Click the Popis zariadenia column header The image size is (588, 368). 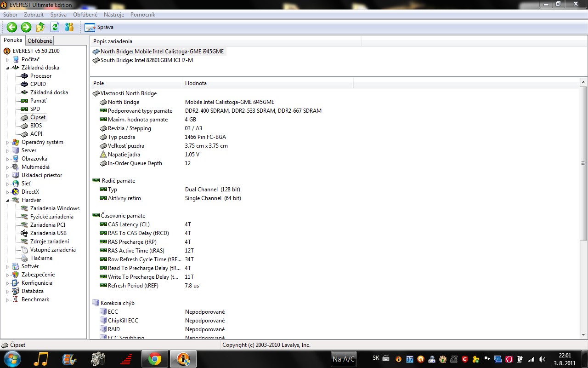[226, 41]
